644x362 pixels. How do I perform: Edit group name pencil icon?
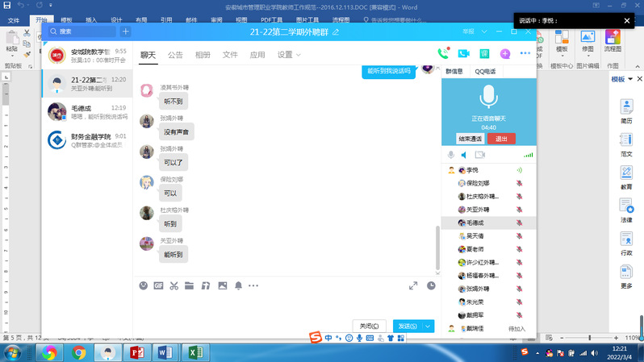tap(336, 32)
